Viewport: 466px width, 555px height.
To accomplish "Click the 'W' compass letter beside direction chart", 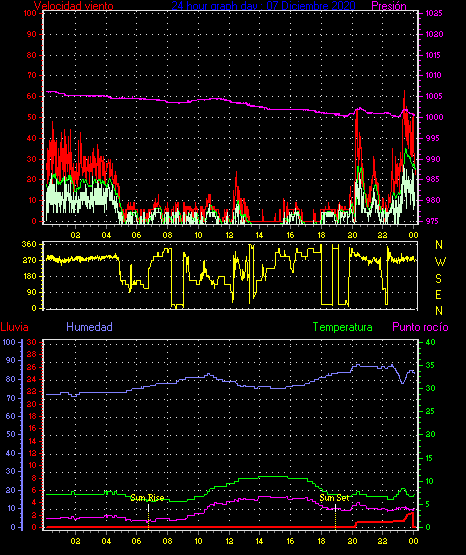I will [440, 262].
